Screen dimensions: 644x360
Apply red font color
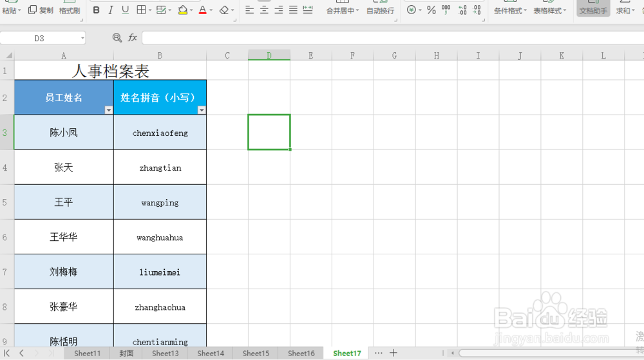(202, 10)
